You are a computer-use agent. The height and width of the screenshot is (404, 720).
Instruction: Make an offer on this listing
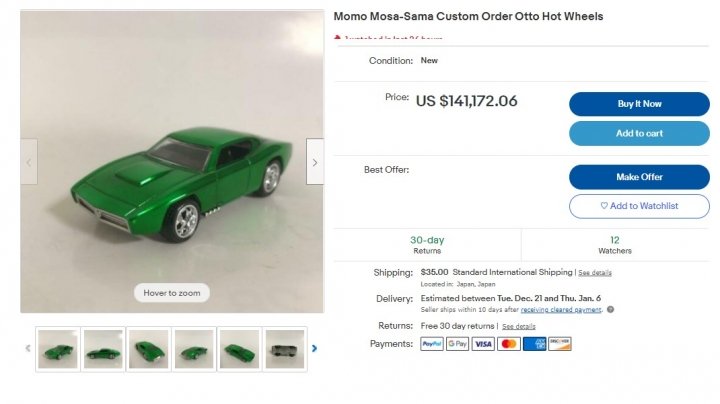[639, 177]
